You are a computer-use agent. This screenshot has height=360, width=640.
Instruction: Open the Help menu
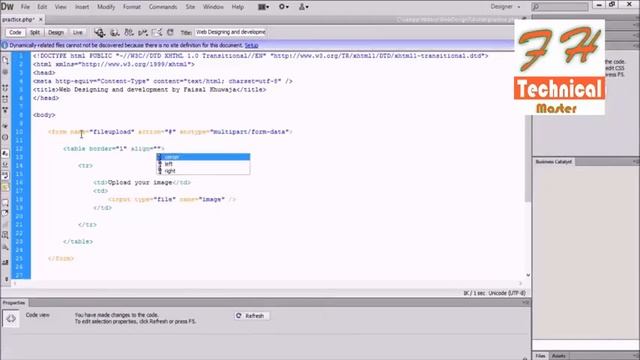click(x=238, y=7)
